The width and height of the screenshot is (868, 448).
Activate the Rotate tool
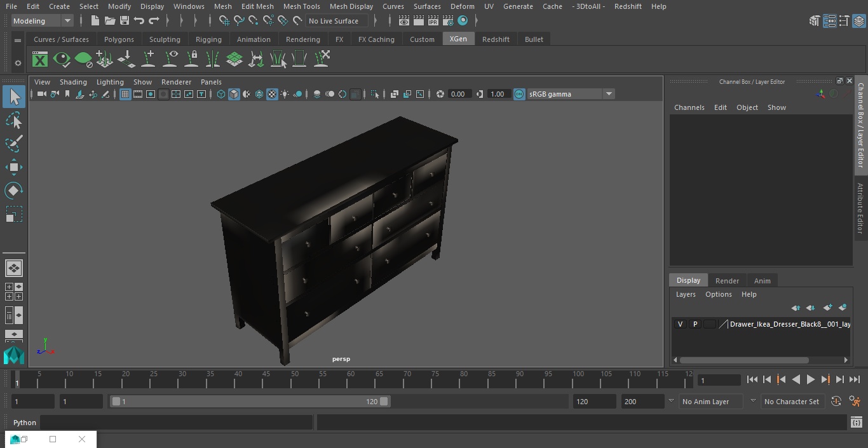[x=14, y=191]
